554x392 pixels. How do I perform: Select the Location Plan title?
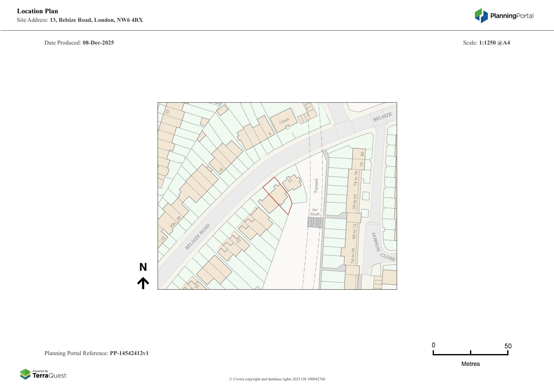tap(37, 11)
